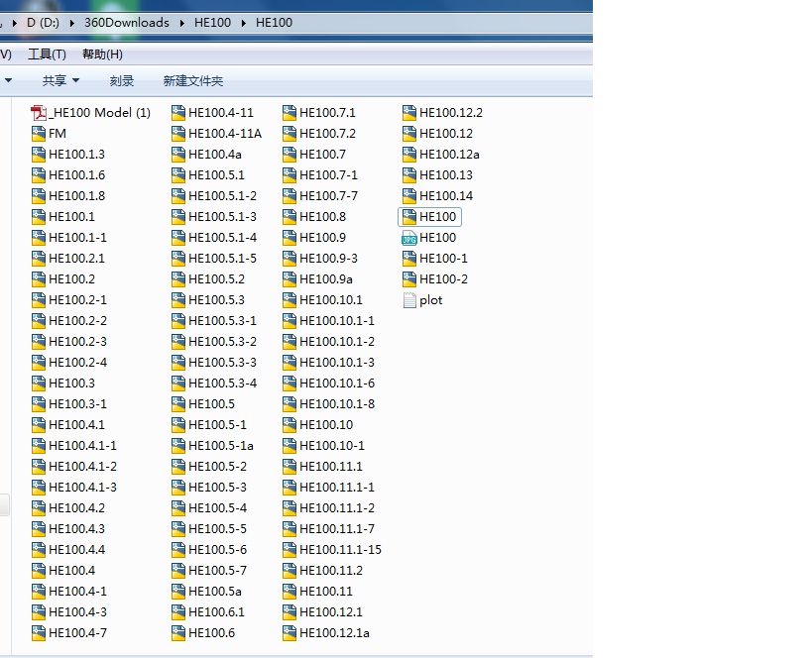Image resolution: width=812 pixels, height=658 pixels.
Task: Open the 帮助(H) menu
Action: coord(102,55)
